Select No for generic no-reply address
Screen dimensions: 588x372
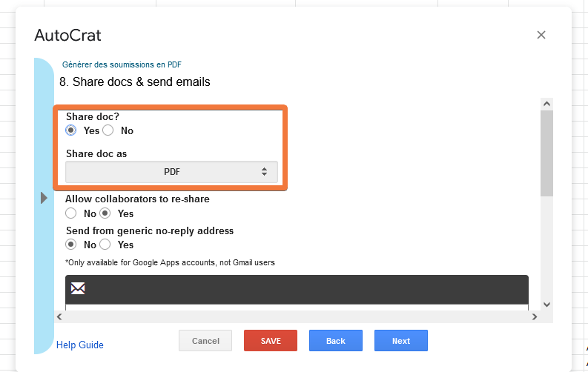pos(71,245)
